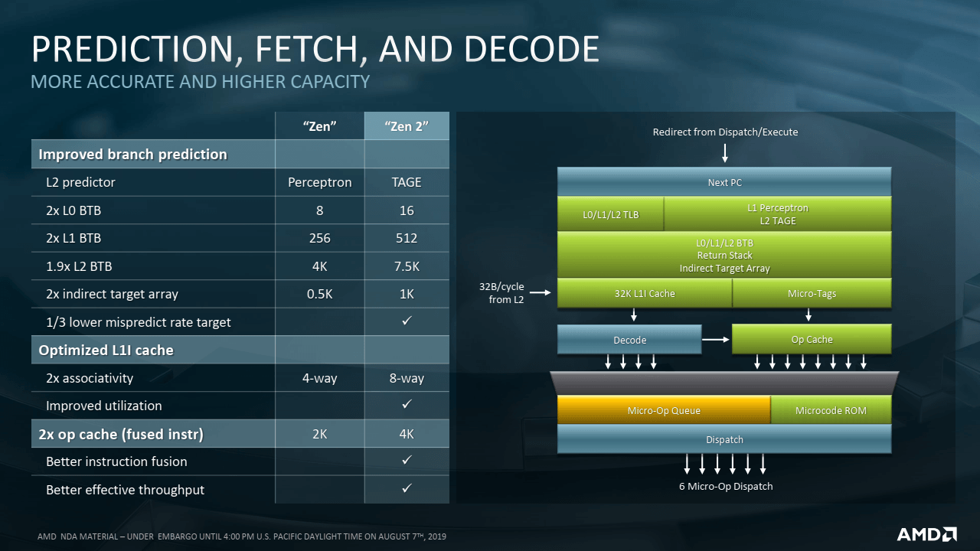980x551 pixels.
Task: Click the Improved branch prediction heading
Action: [132, 154]
